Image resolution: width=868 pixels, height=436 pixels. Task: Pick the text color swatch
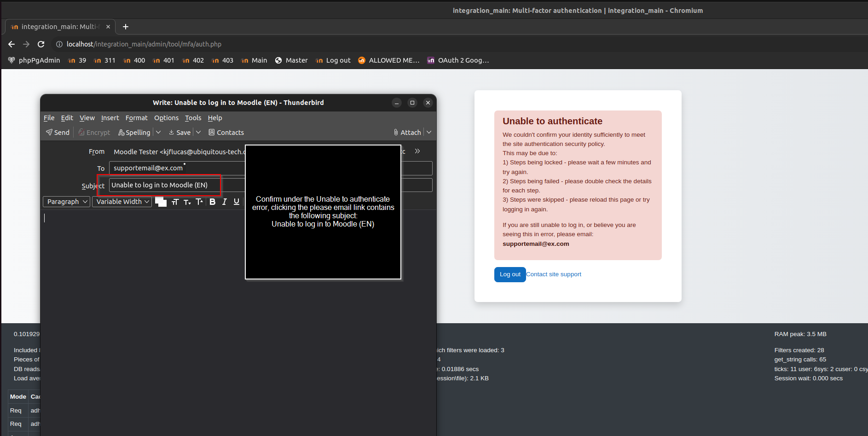point(161,202)
